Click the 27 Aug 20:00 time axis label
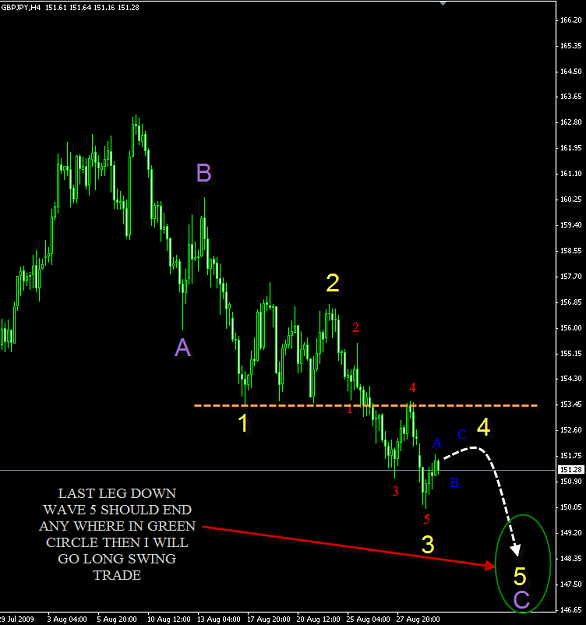The height and width of the screenshot is (625, 586). point(419,619)
